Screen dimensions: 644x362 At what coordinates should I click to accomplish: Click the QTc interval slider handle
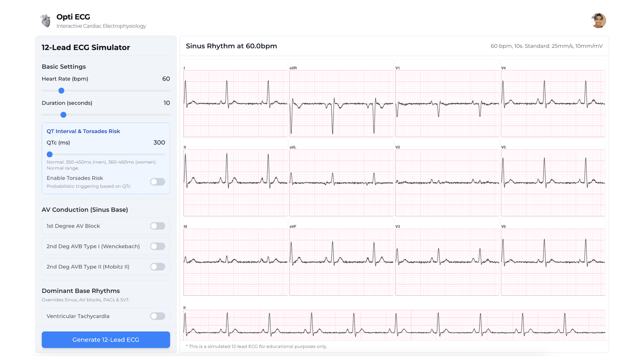pyautogui.click(x=50, y=155)
